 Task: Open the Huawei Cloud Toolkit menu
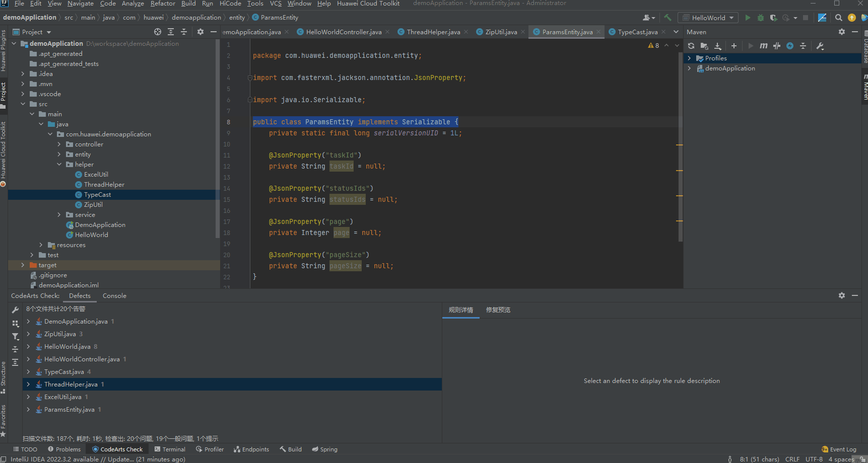tap(368, 4)
